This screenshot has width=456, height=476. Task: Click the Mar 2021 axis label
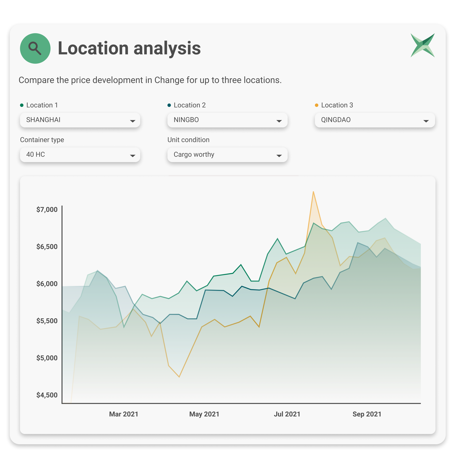[124, 414]
